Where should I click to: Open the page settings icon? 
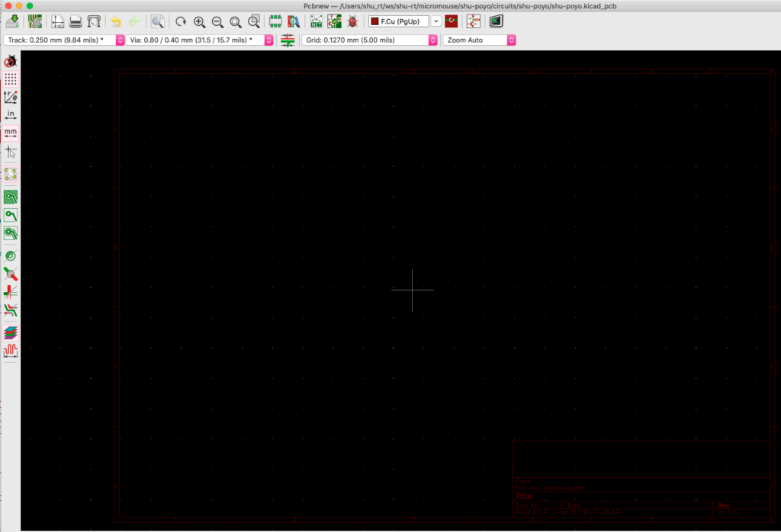click(x=58, y=21)
